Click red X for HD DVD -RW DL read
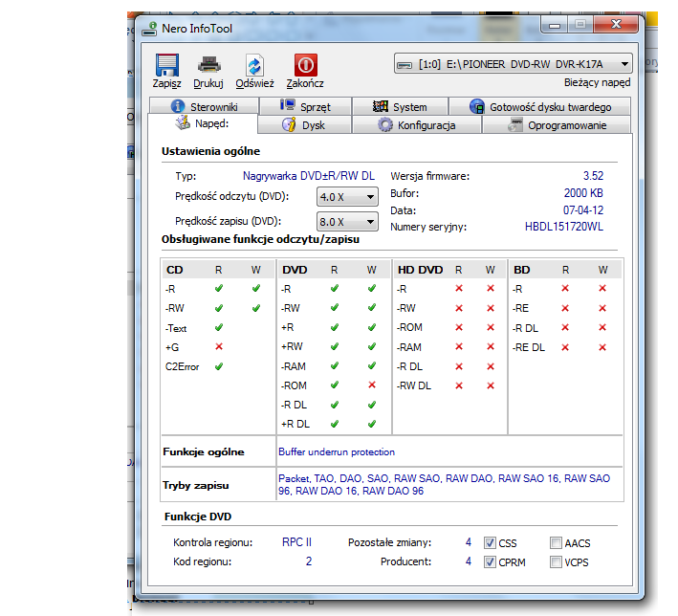 coord(459,385)
